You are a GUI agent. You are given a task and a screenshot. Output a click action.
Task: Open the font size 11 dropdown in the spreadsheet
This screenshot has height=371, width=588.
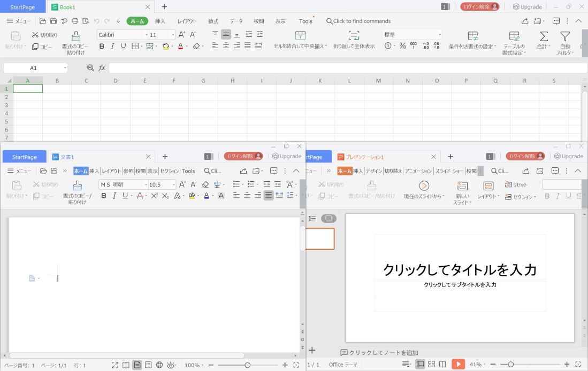point(173,35)
